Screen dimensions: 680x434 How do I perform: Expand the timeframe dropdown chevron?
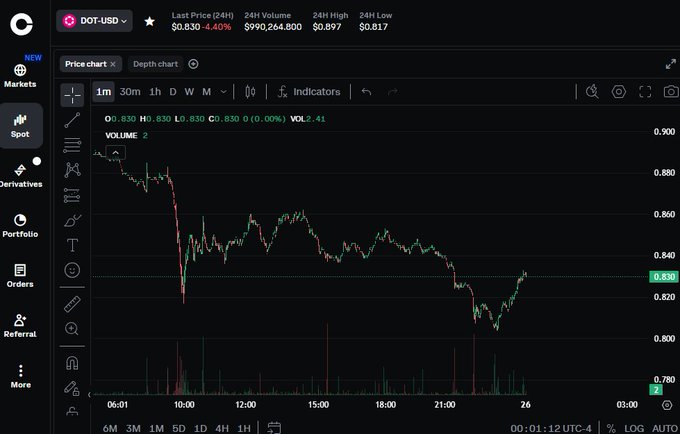coord(223,92)
